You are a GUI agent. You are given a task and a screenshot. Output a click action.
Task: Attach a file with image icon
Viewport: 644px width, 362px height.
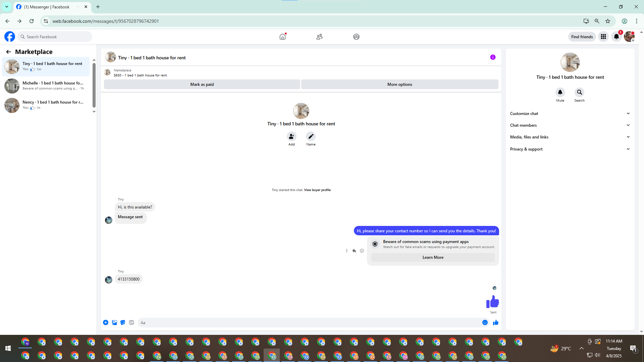[x=114, y=322]
